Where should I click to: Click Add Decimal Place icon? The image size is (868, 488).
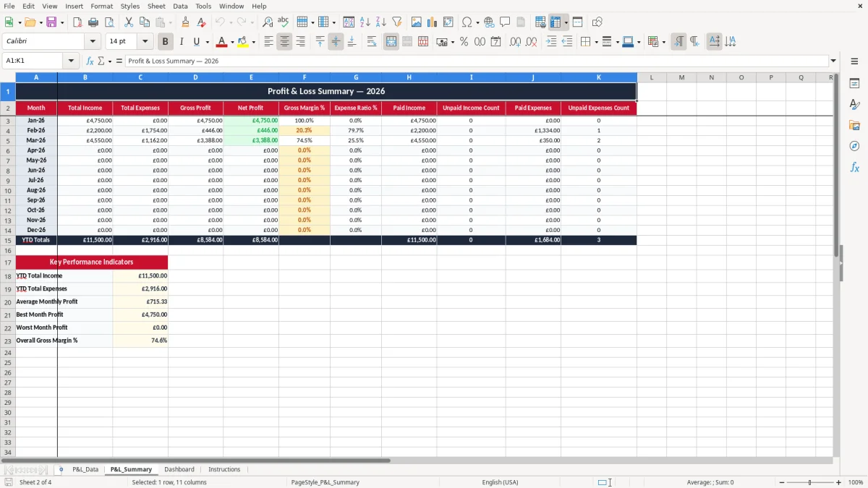coord(516,42)
